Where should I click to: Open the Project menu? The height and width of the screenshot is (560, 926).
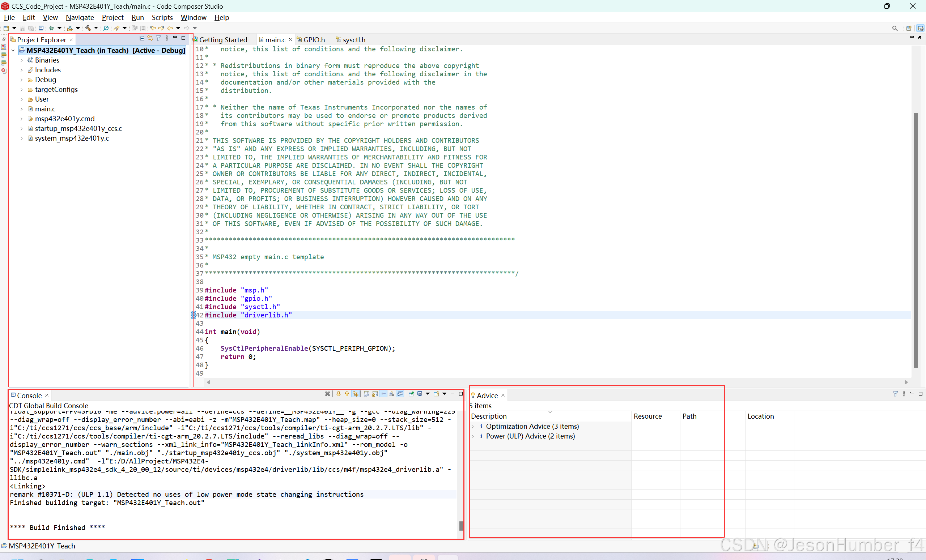(x=112, y=17)
